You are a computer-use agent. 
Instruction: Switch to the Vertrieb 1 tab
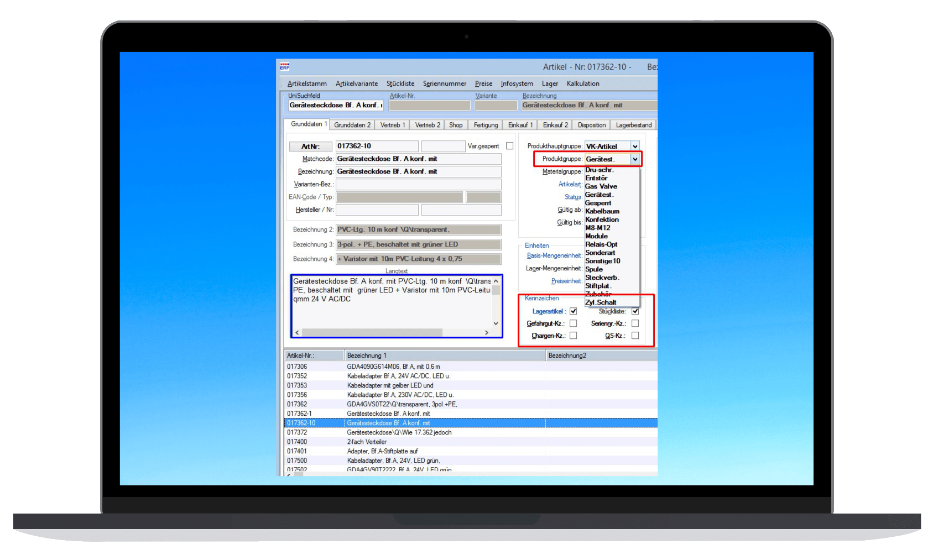[x=393, y=125]
